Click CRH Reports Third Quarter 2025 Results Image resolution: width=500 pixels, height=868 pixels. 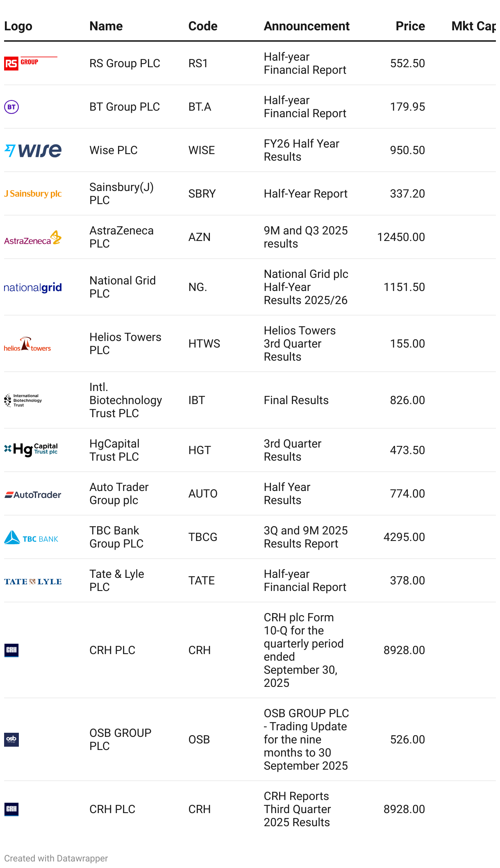297,809
